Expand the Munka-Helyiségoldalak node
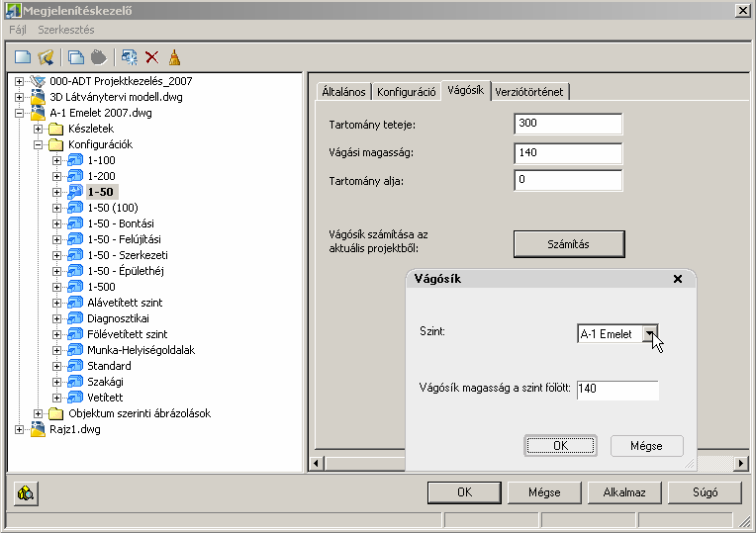This screenshot has height=533, width=756. 56,350
